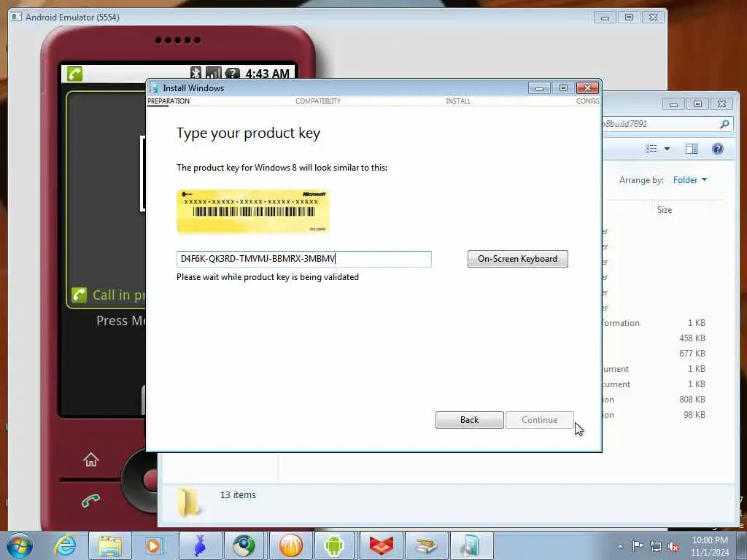747x560 pixels.
Task: Tap the green phone status icon on the emulator
Action: [75, 74]
